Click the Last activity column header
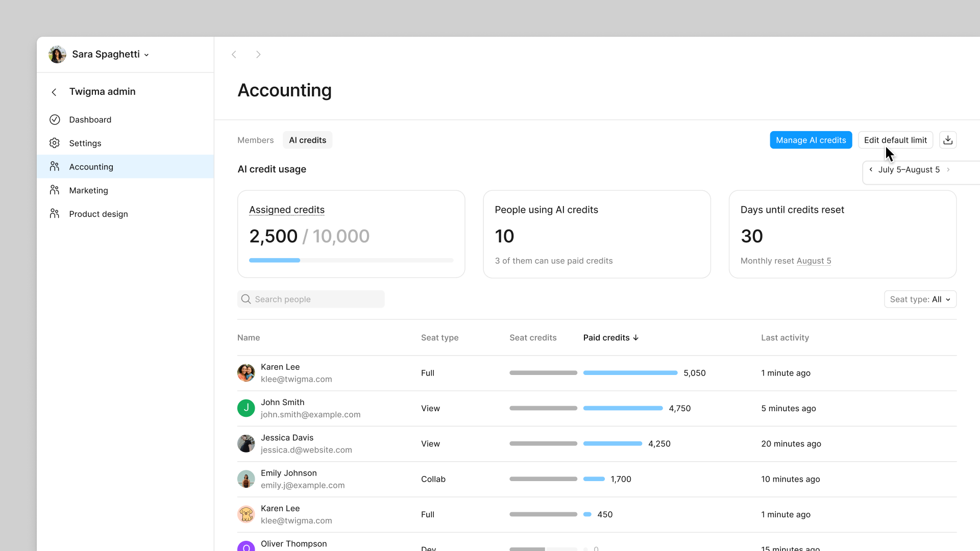The width and height of the screenshot is (980, 551). [x=785, y=338]
